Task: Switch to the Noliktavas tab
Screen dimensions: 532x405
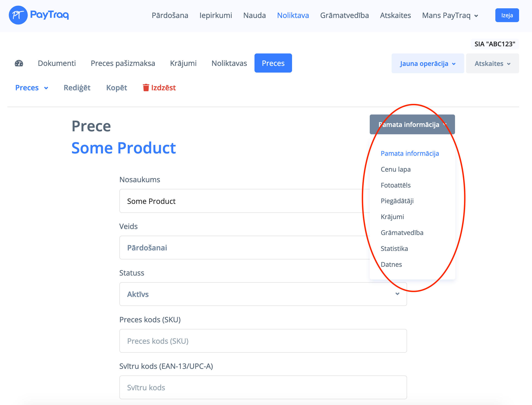Action: pyautogui.click(x=229, y=63)
